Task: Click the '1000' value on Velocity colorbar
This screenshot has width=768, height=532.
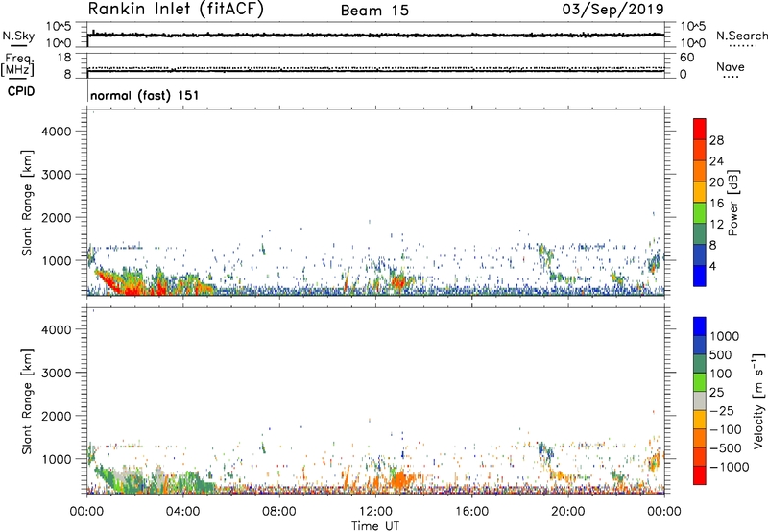Action: click(725, 336)
